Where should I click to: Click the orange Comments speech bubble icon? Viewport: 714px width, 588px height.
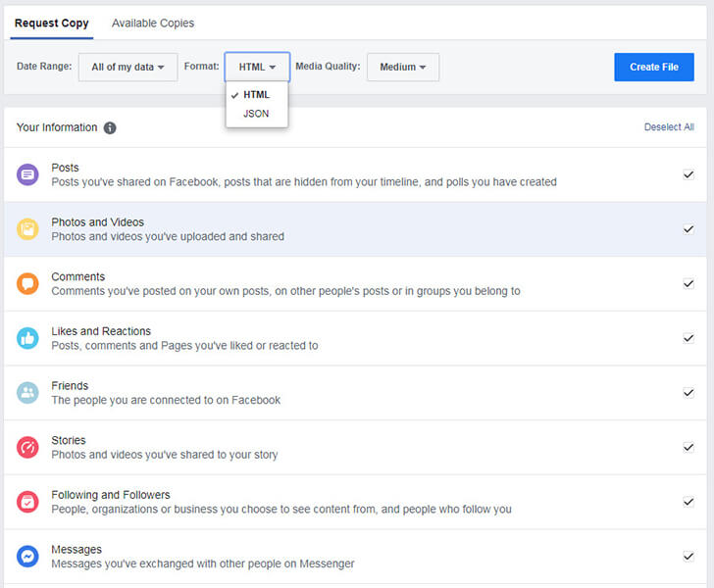pyautogui.click(x=27, y=283)
